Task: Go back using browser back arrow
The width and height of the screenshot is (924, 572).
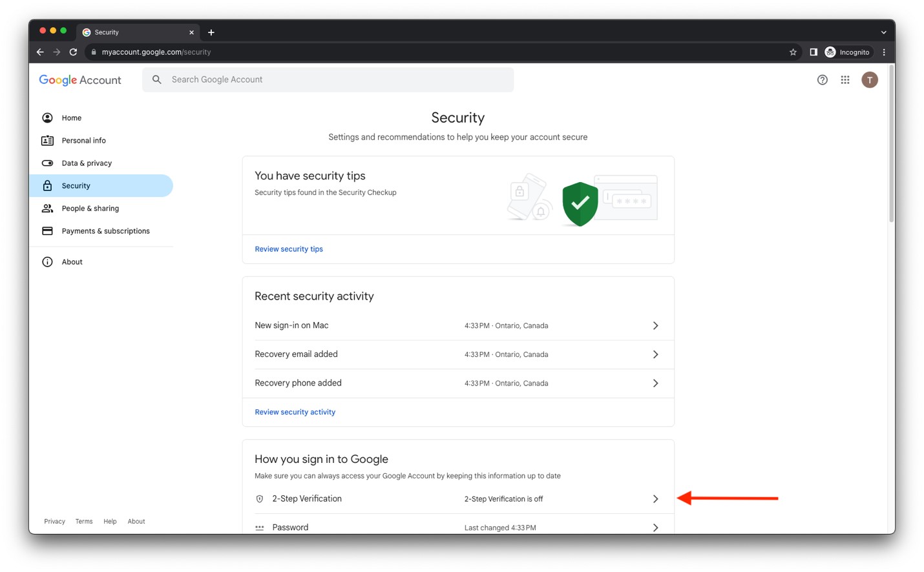Action: (x=40, y=52)
